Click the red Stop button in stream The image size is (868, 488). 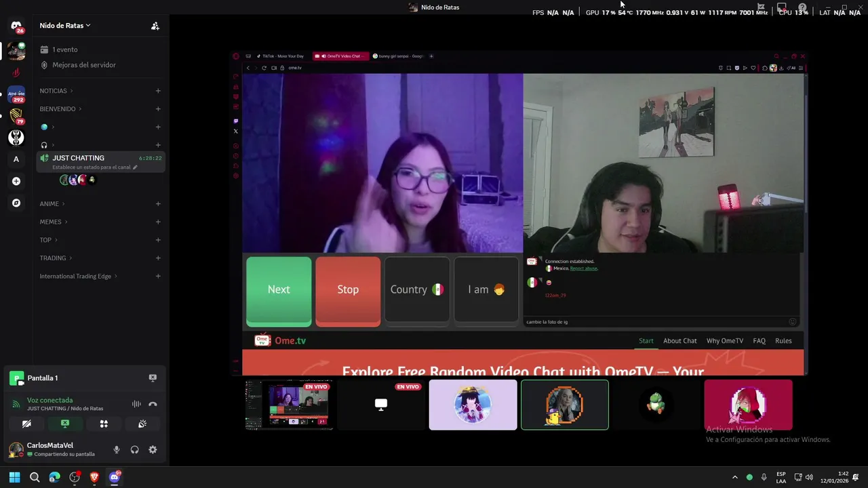point(348,290)
